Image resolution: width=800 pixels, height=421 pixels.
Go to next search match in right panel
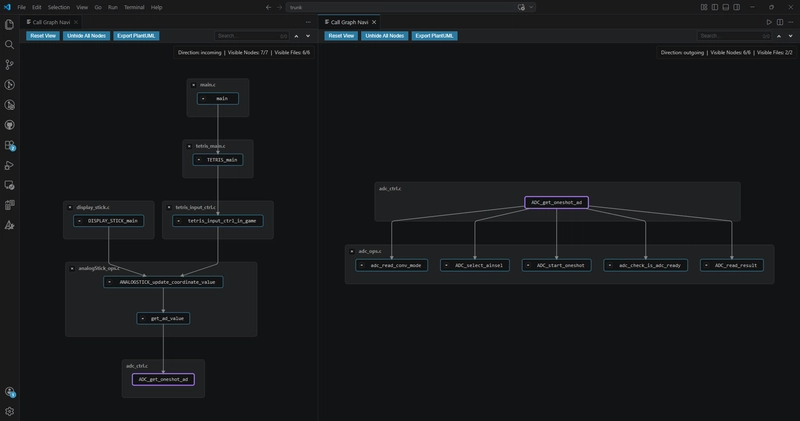790,36
